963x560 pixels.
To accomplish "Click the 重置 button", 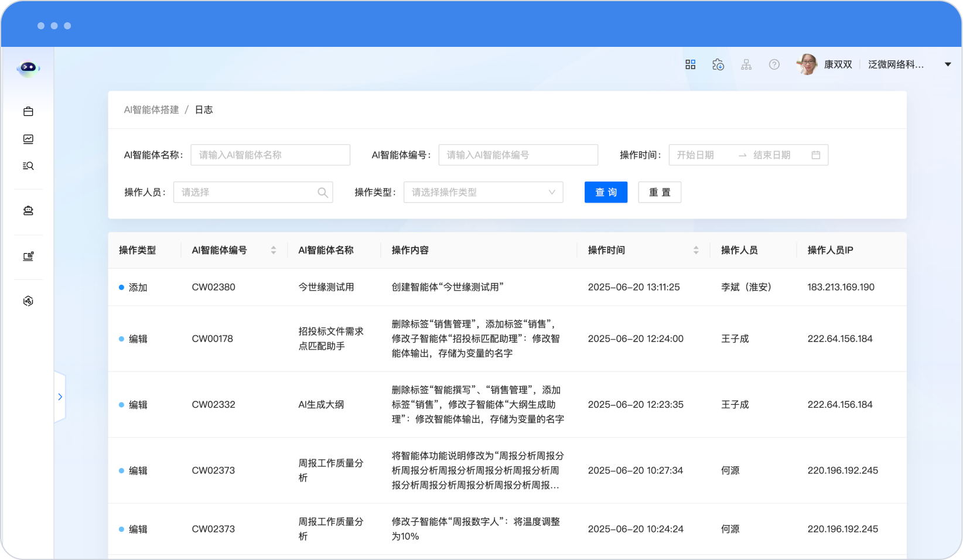I will click(660, 192).
